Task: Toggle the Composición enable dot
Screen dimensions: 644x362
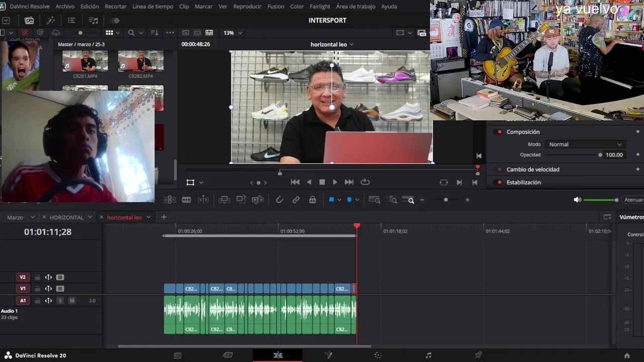Action: pyautogui.click(x=500, y=132)
